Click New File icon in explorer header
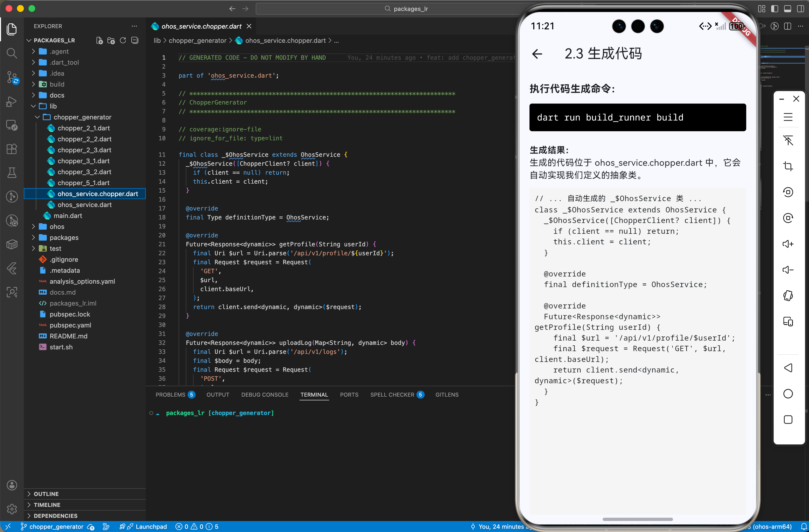The image size is (809, 532). tap(99, 41)
